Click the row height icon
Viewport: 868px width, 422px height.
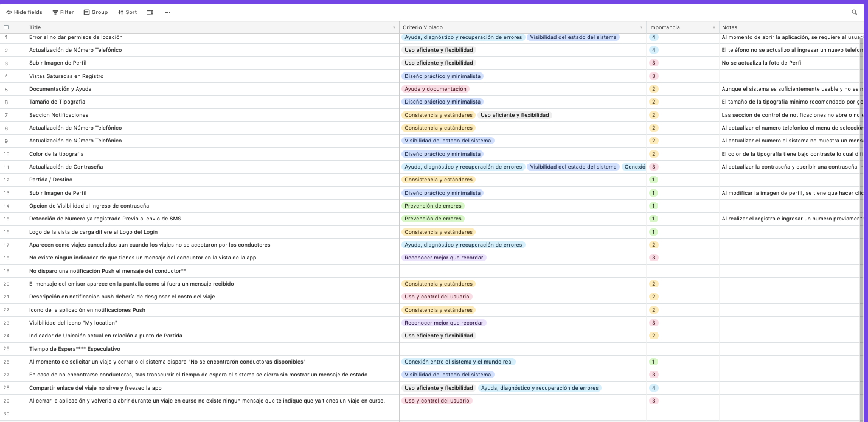click(150, 12)
